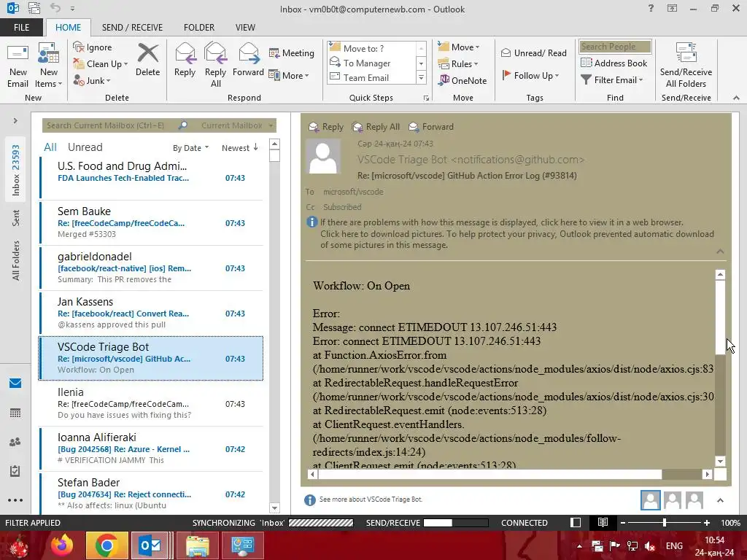
Task: Click Send/Receive All Folders
Action: 686,65
